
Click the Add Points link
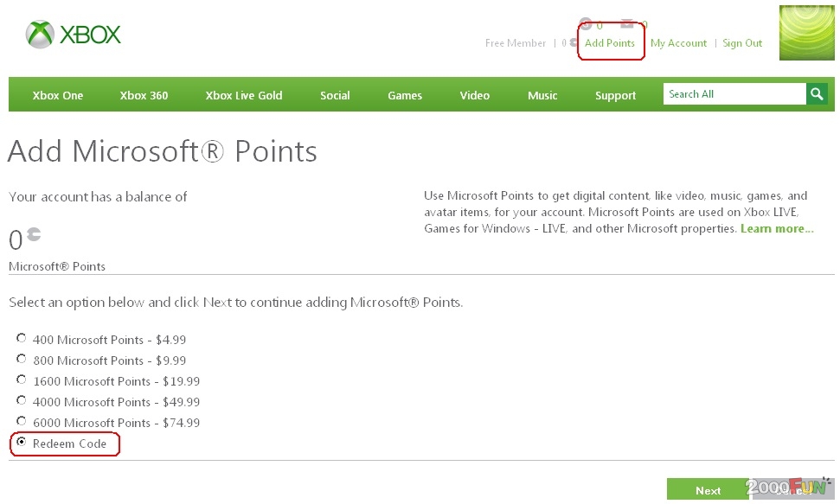point(610,43)
